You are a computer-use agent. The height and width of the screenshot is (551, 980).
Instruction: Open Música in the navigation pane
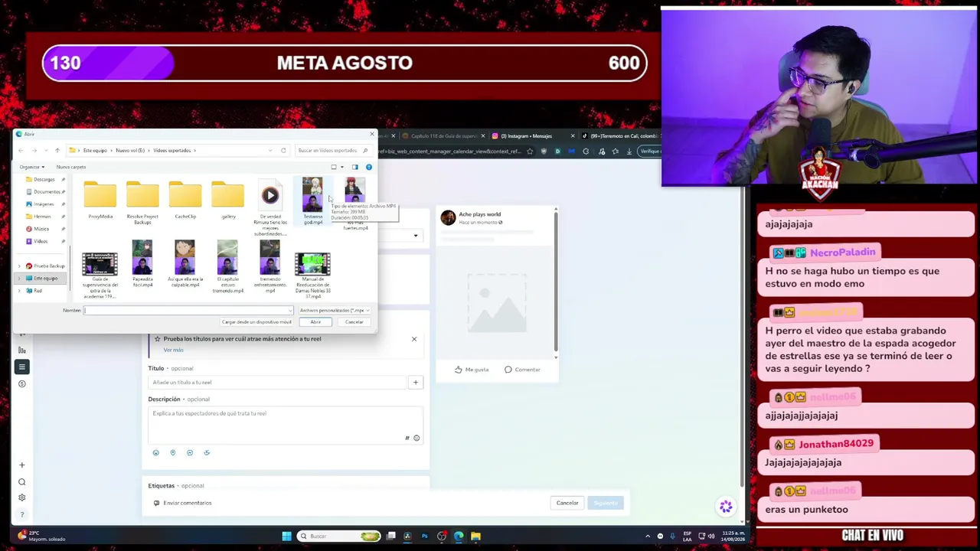(41, 229)
